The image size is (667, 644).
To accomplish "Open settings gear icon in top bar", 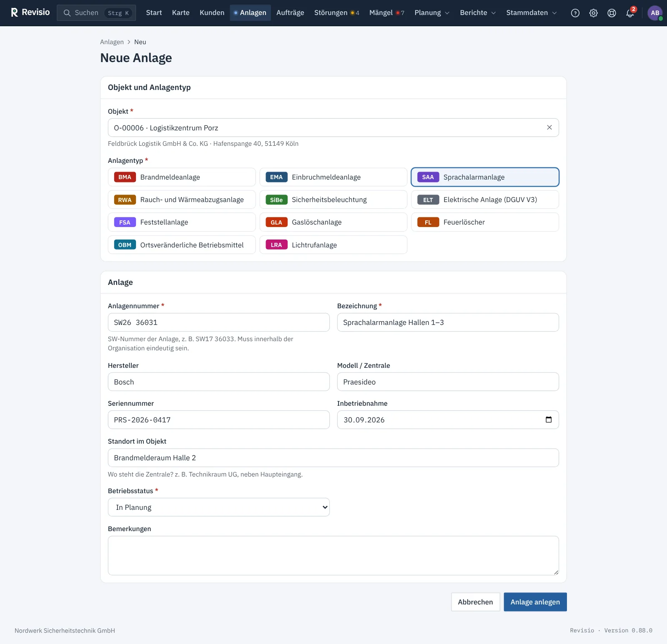I will [594, 13].
